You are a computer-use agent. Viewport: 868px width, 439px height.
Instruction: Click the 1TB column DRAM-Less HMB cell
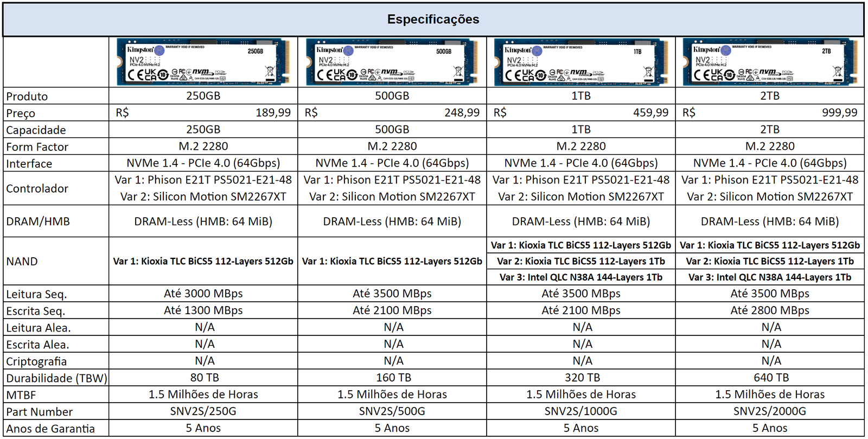(581, 221)
